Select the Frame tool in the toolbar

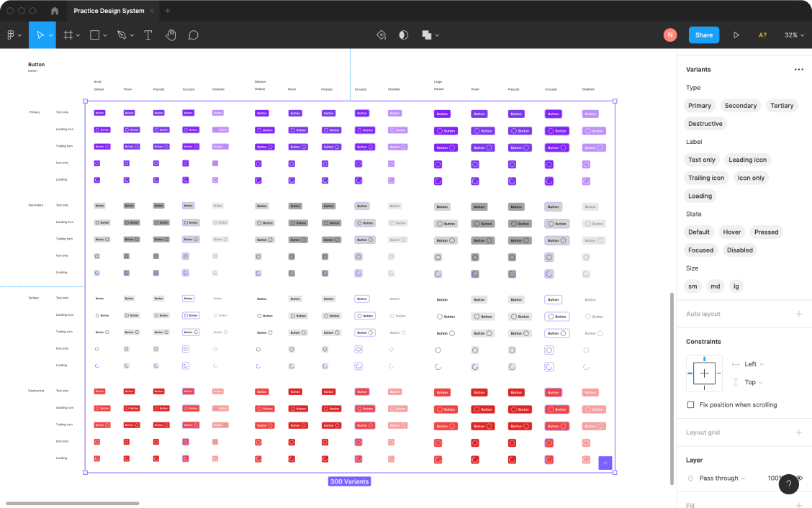click(x=67, y=35)
